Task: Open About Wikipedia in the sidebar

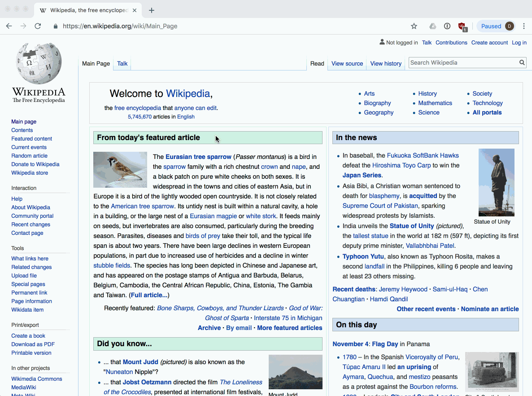Action: coord(31,207)
